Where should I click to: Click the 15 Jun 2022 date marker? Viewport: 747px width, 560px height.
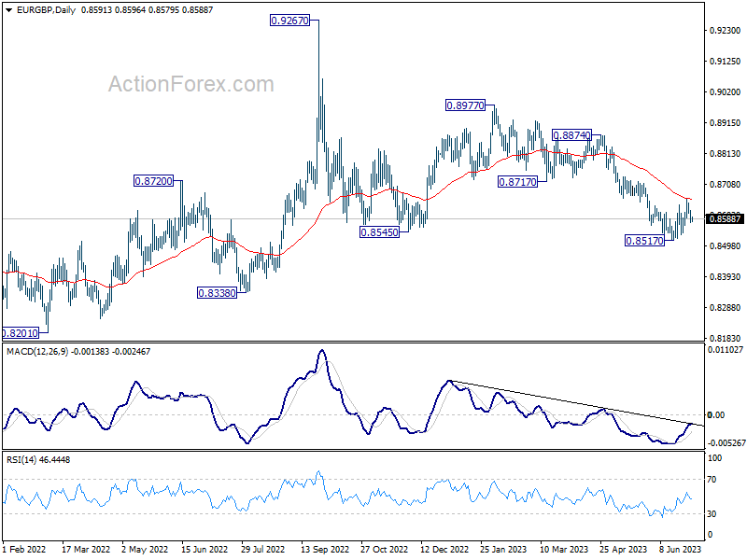(x=204, y=549)
